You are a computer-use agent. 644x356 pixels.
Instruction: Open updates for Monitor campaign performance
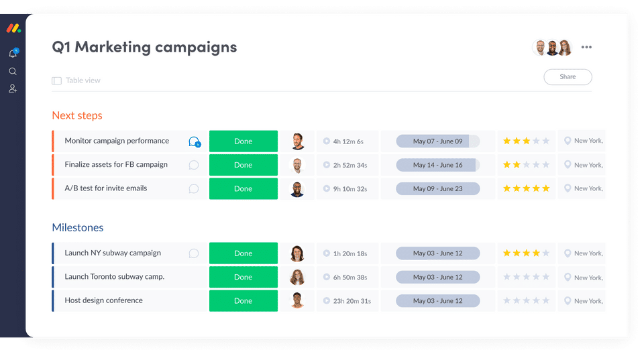click(194, 141)
